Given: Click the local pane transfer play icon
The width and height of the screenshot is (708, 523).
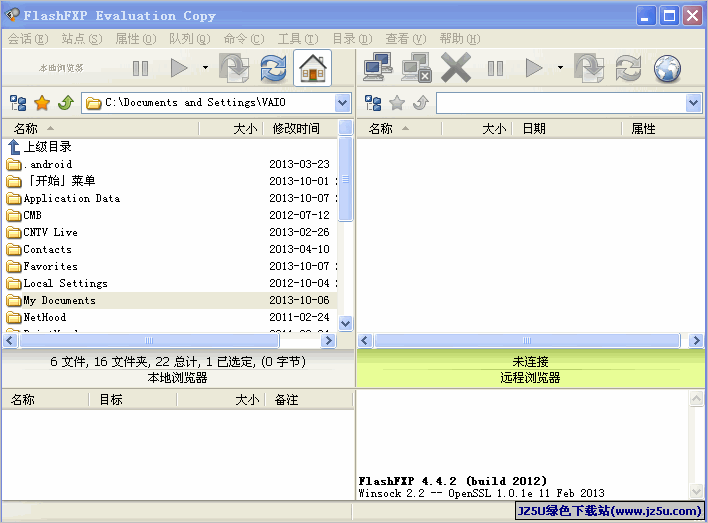Looking at the screenshot, I should 179,69.
